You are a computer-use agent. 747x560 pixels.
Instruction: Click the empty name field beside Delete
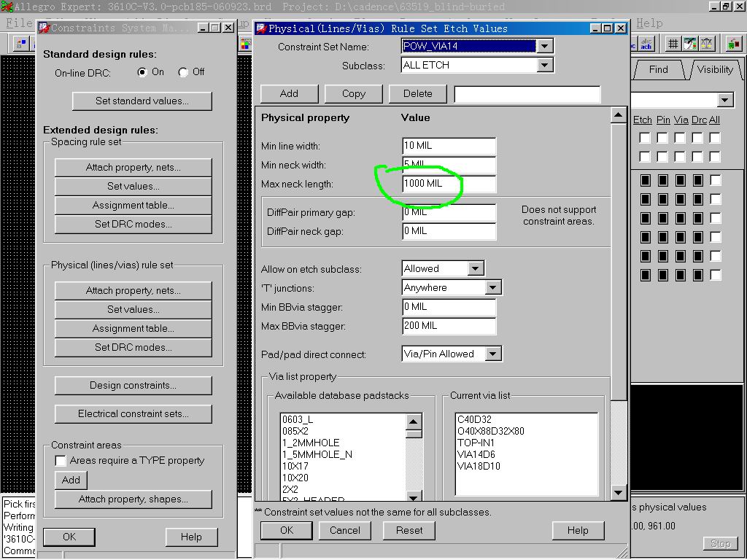point(527,94)
